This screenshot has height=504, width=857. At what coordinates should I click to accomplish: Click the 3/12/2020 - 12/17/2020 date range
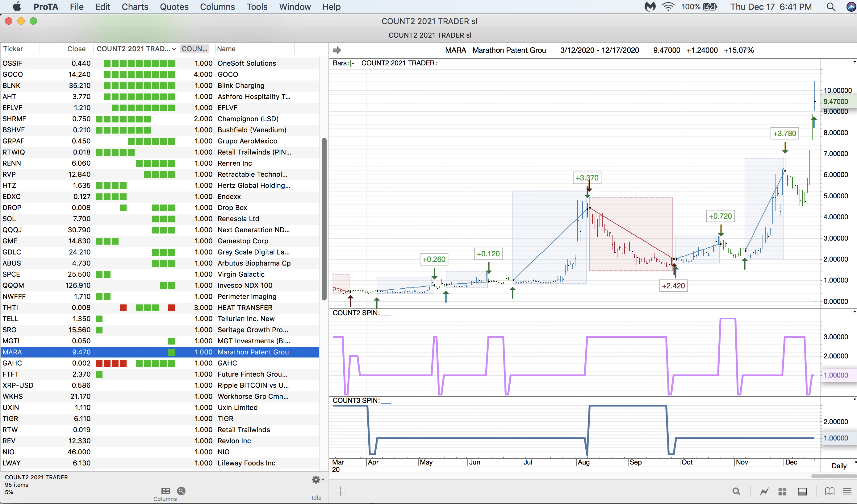click(600, 50)
